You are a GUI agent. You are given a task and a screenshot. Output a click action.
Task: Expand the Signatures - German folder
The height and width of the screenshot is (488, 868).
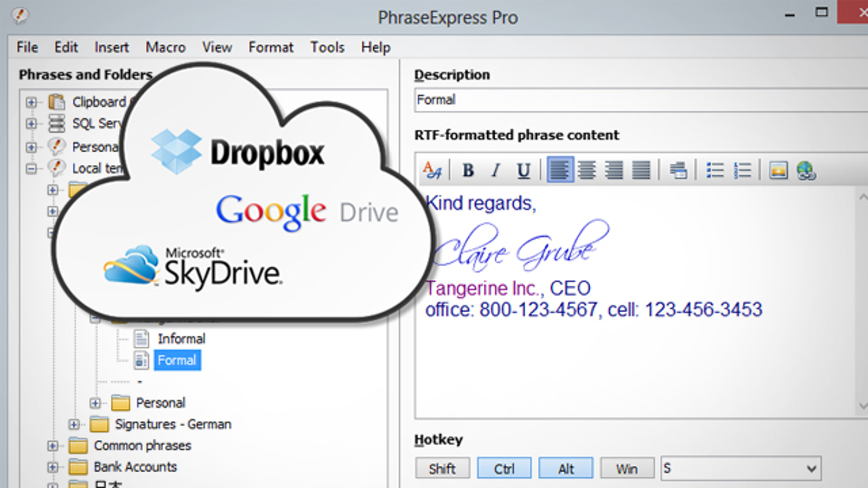click(74, 424)
